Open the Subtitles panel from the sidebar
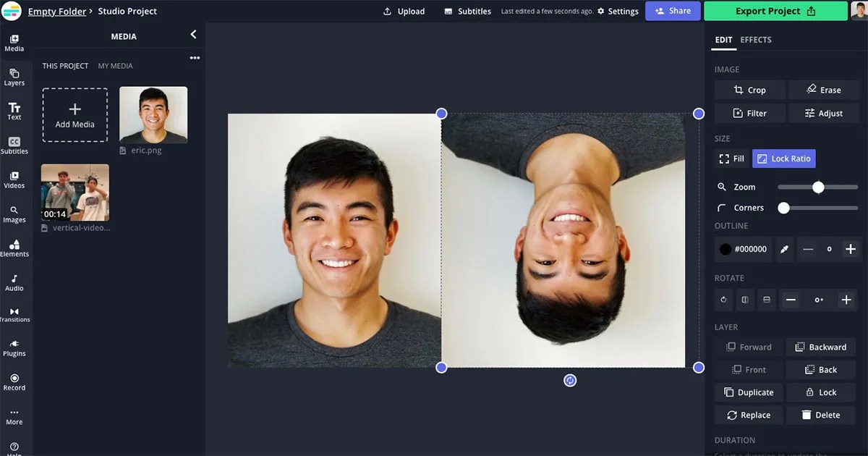The height and width of the screenshot is (456, 868). pos(14,145)
